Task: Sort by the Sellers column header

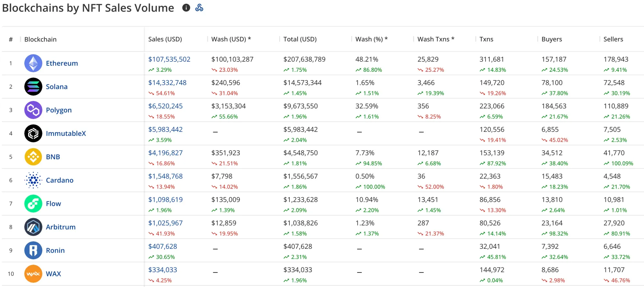Action: click(613, 39)
